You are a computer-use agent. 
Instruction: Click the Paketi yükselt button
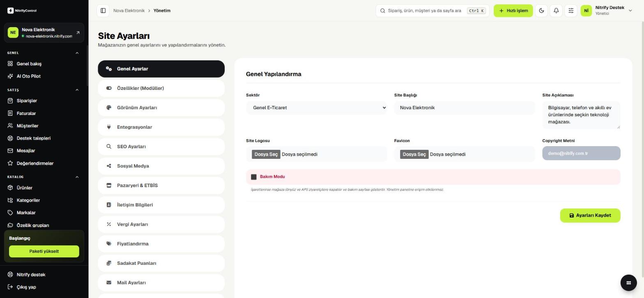click(x=44, y=251)
